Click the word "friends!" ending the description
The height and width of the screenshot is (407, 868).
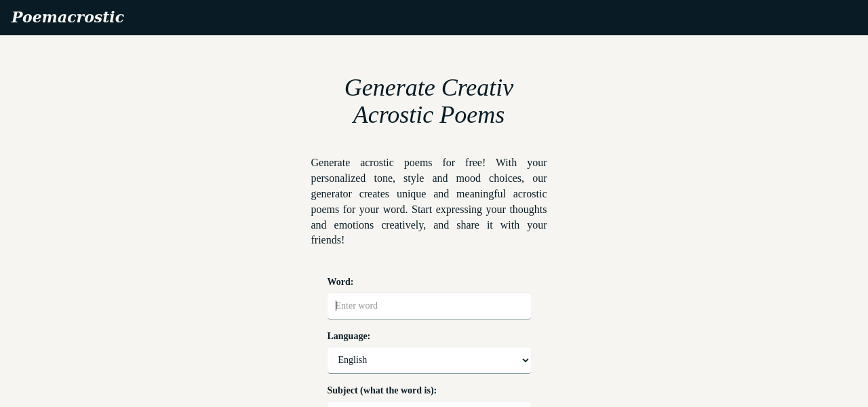[x=328, y=240]
